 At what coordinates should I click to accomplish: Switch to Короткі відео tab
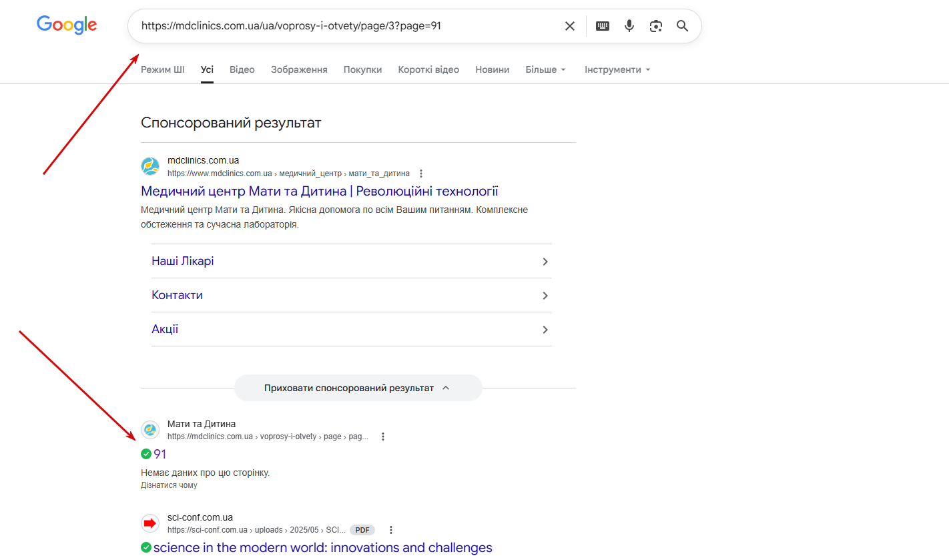tap(428, 69)
